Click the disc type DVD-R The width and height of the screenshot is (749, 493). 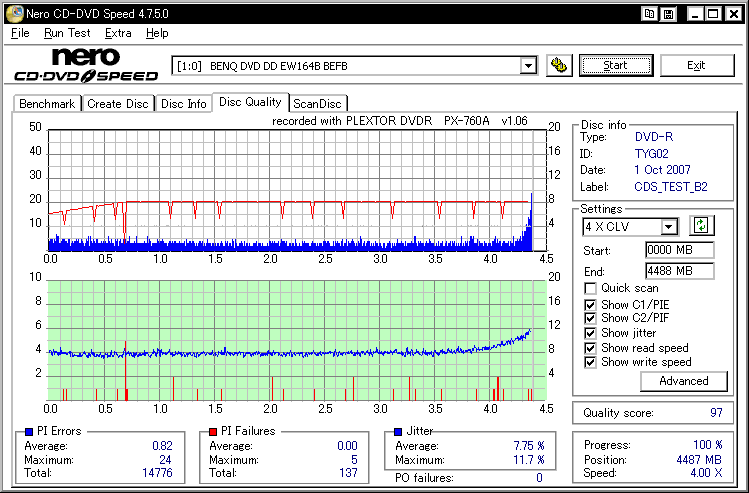(x=653, y=138)
